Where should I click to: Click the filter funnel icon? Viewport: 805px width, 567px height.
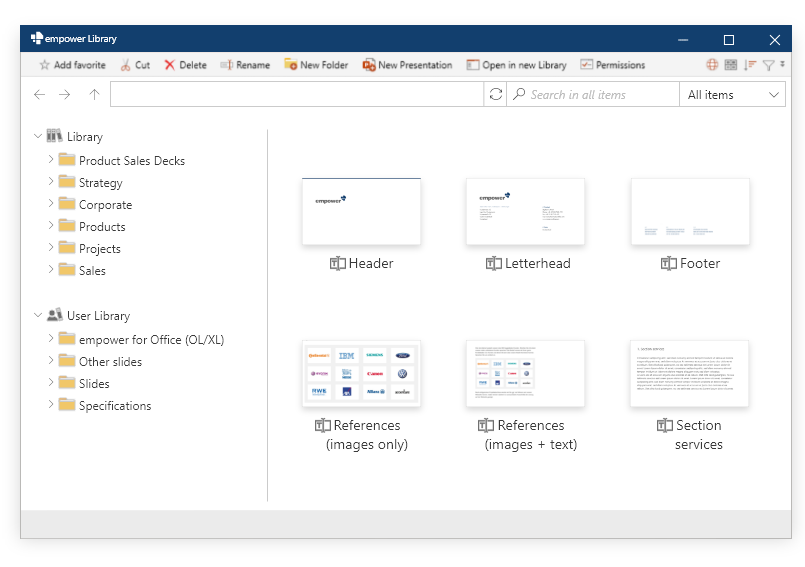coord(768,65)
